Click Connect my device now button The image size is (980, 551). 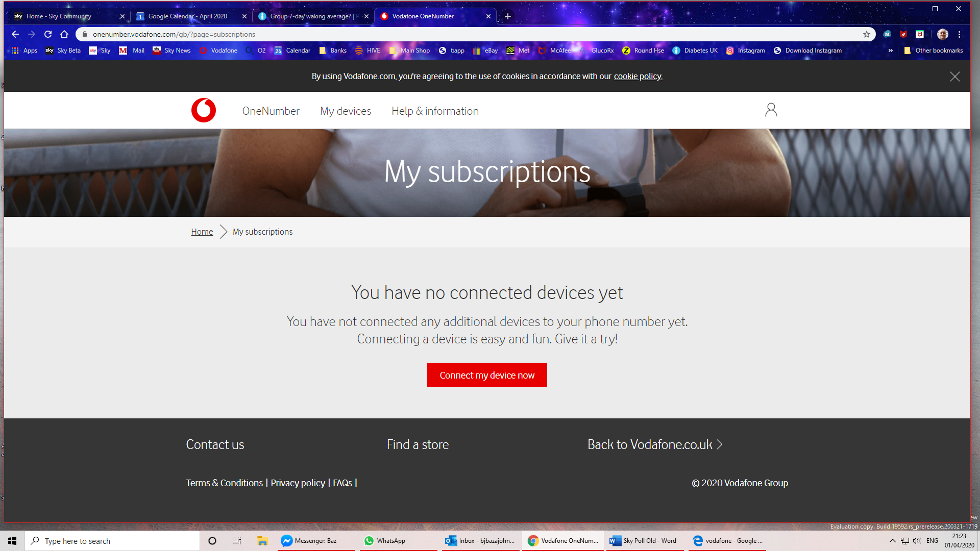pyautogui.click(x=487, y=375)
